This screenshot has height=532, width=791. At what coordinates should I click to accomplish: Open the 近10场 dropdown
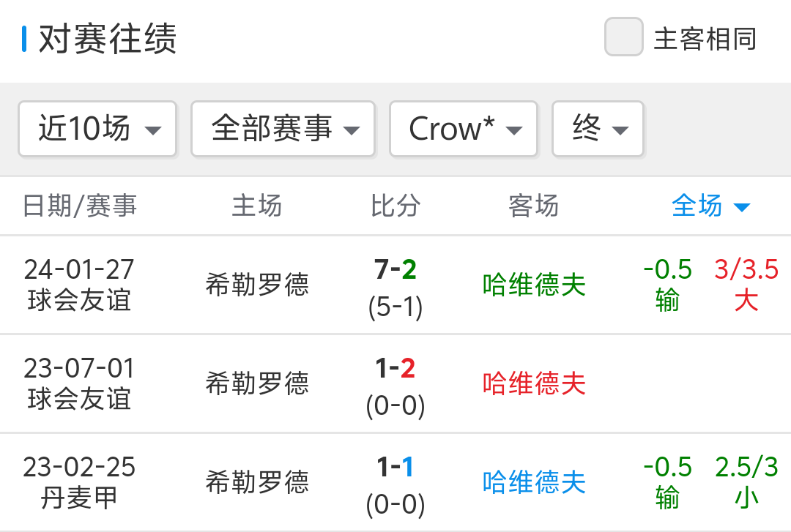pos(97,129)
